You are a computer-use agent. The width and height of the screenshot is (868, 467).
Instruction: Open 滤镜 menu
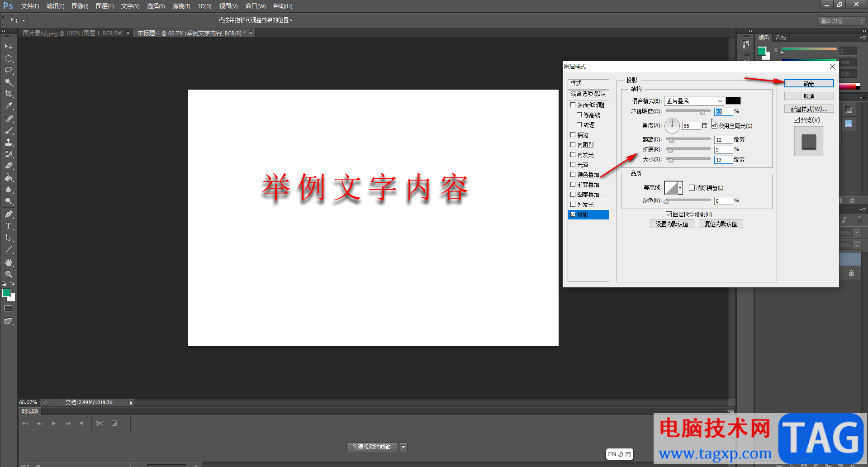pyautogui.click(x=181, y=6)
